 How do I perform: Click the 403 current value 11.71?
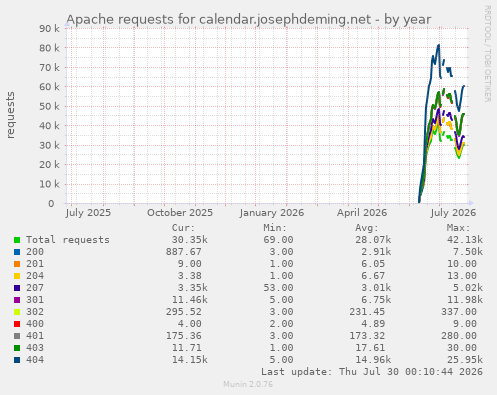point(187,348)
